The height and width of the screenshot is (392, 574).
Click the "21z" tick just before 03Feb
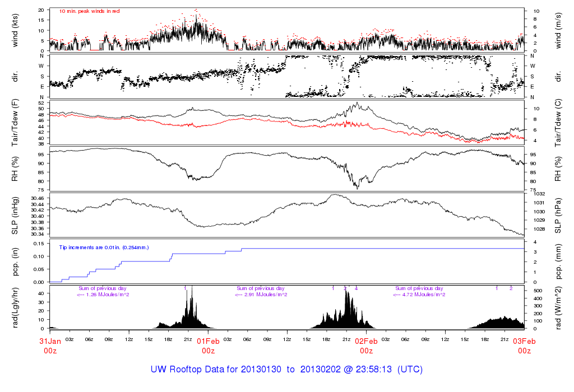[x=504, y=339]
